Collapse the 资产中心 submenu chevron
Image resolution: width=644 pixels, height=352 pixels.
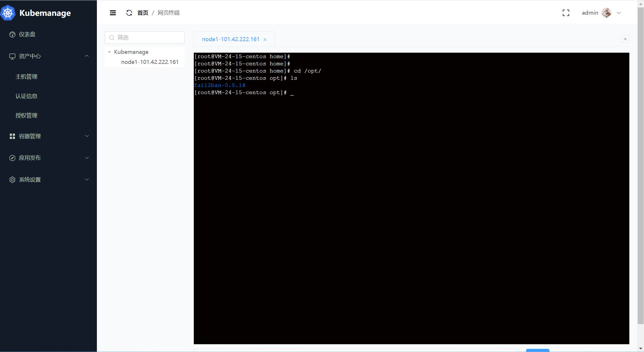[87, 56]
